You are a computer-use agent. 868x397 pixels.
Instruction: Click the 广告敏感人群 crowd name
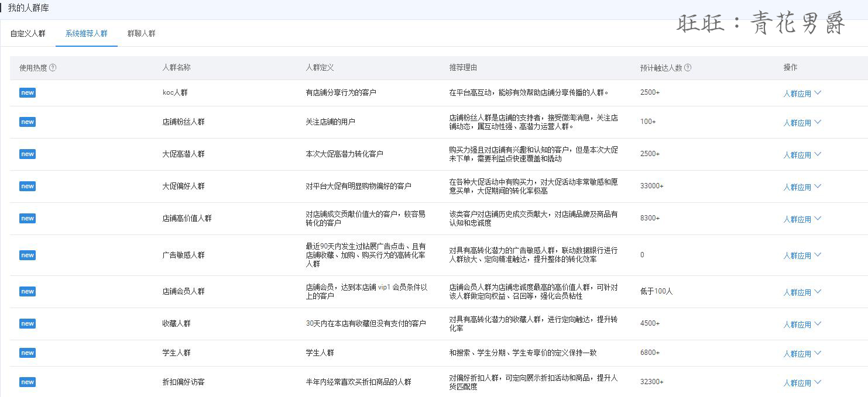pyautogui.click(x=183, y=256)
